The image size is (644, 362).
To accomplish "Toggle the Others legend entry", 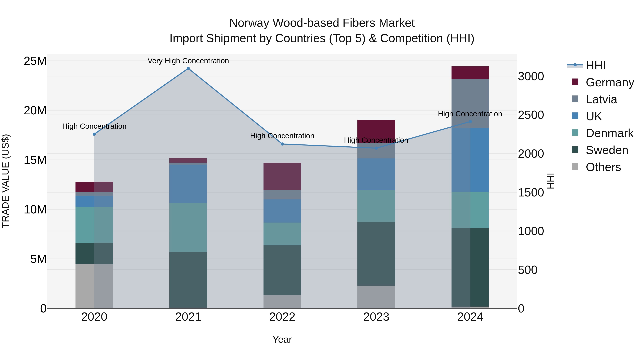I will coord(596,167).
